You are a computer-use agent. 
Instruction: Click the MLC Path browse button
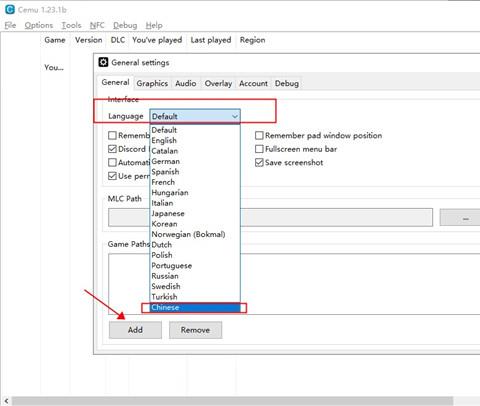pos(460,217)
